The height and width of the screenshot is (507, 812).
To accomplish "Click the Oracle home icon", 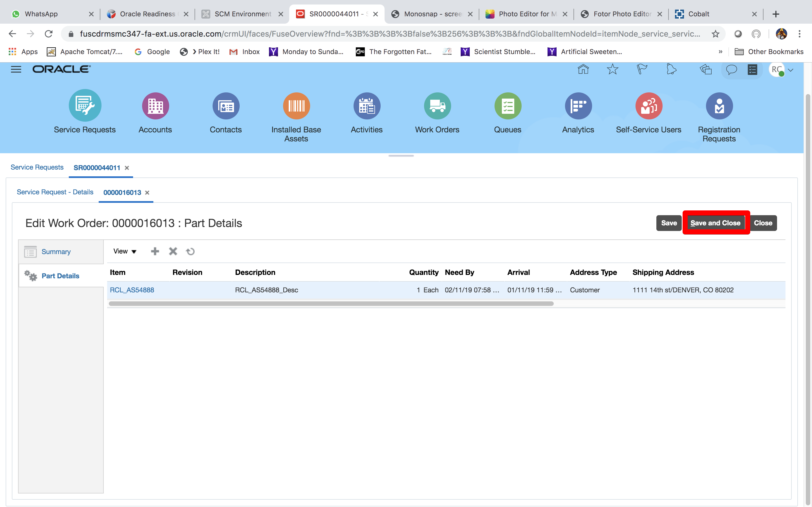I will (x=583, y=69).
